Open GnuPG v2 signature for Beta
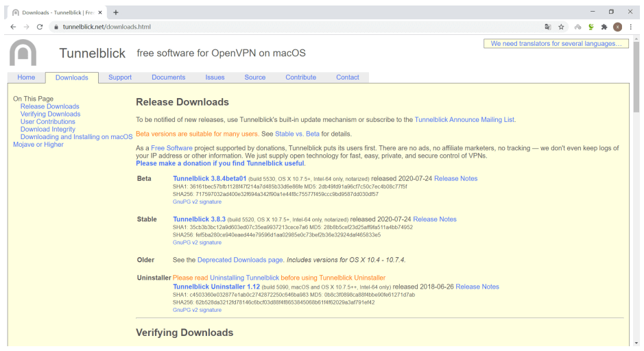 [197, 202]
